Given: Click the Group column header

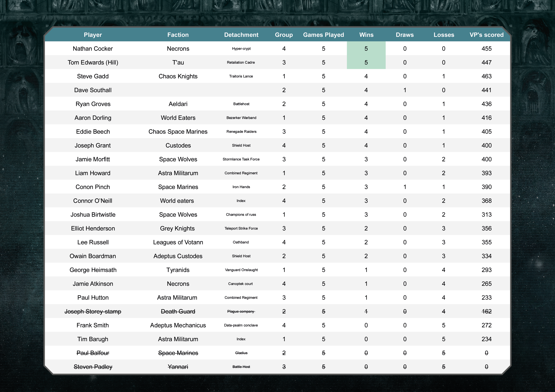Looking at the screenshot, I should [x=284, y=35].
